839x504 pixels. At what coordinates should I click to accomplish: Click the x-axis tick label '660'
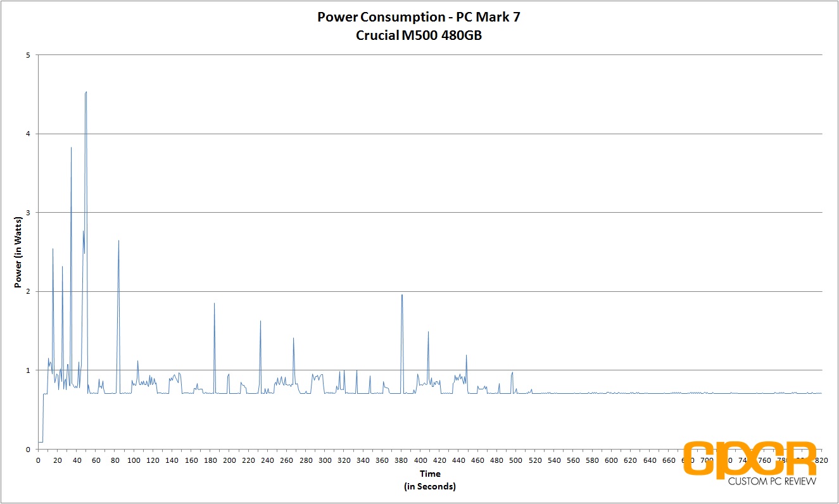tap(669, 460)
